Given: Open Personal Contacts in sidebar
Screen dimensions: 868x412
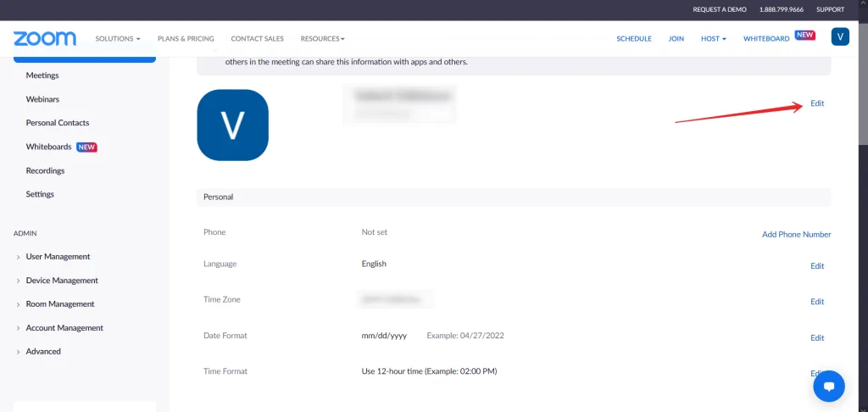Looking at the screenshot, I should [x=58, y=123].
